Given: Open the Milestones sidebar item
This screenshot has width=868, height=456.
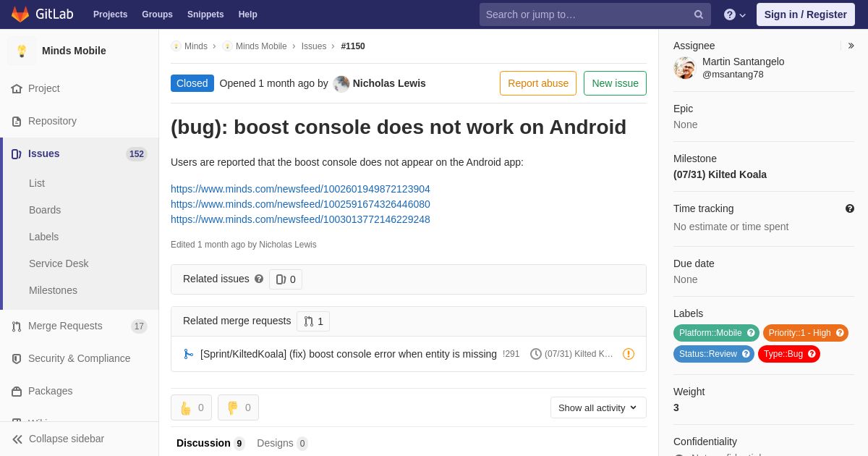Looking at the screenshot, I should click(53, 290).
